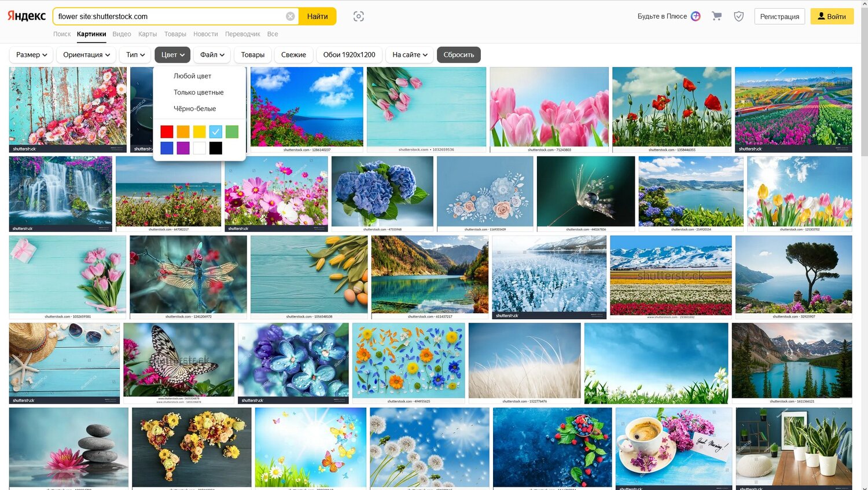Toggle the Свежие filter chip
This screenshot has width=868, height=490.
pos(293,54)
